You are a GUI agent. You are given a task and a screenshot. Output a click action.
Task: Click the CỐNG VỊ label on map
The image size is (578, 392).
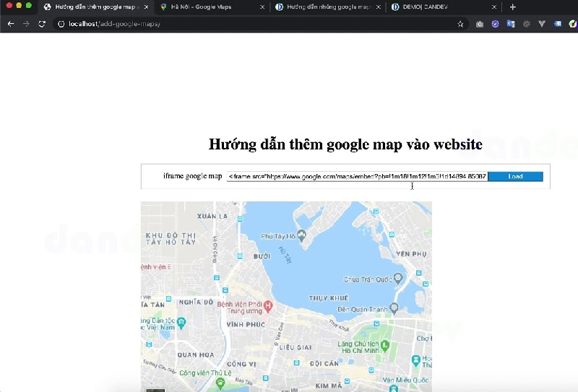[241, 364]
